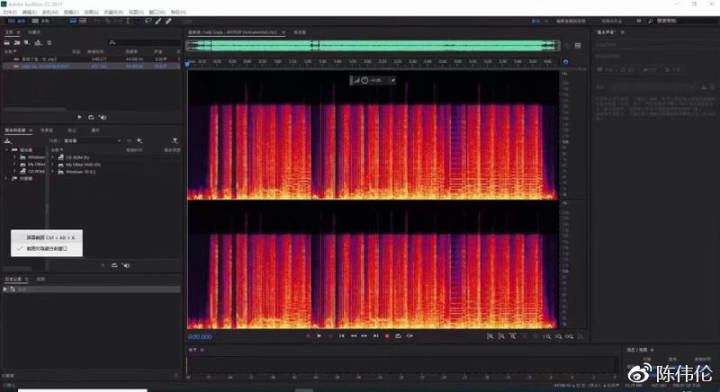Select the Spot Healing Brush tool
This screenshot has height=392, width=720.
(x=169, y=21)
